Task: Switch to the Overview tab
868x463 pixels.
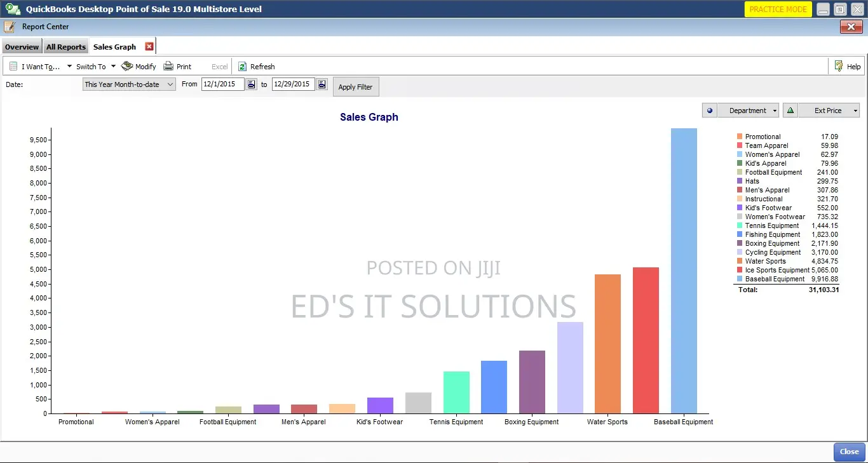Action: point(22,47)
